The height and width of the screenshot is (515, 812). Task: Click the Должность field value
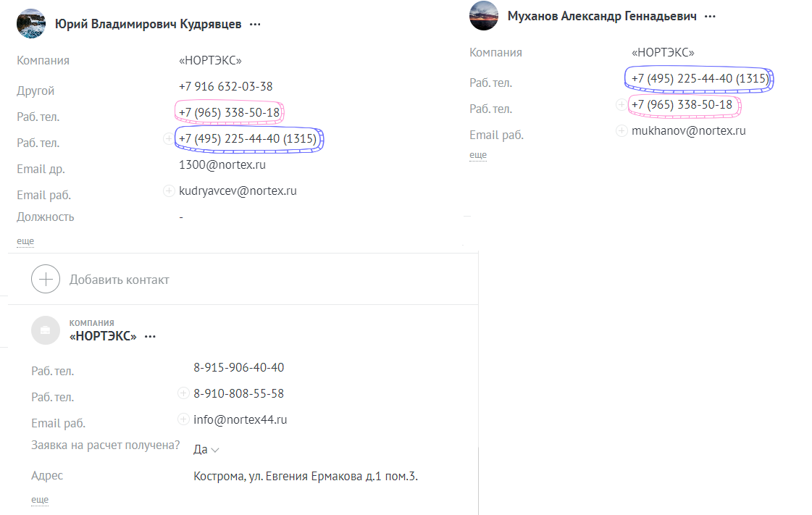coord(181,217)
